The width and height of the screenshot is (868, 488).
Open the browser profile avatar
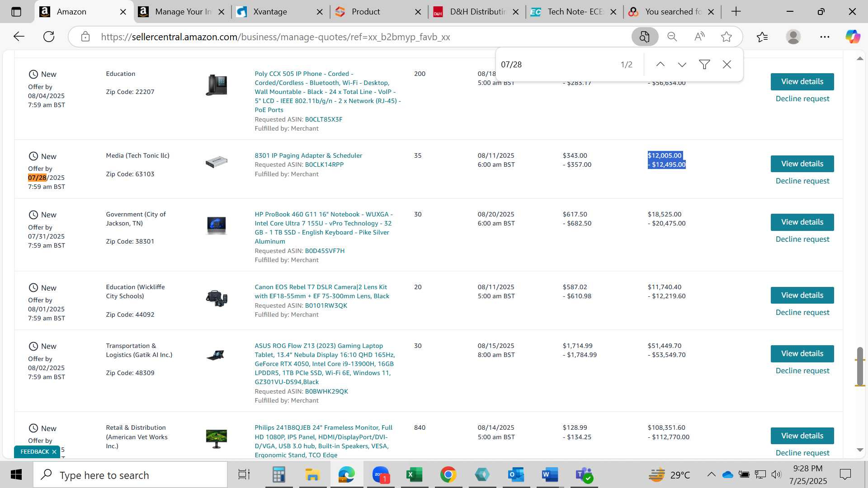tap(793, 37)
